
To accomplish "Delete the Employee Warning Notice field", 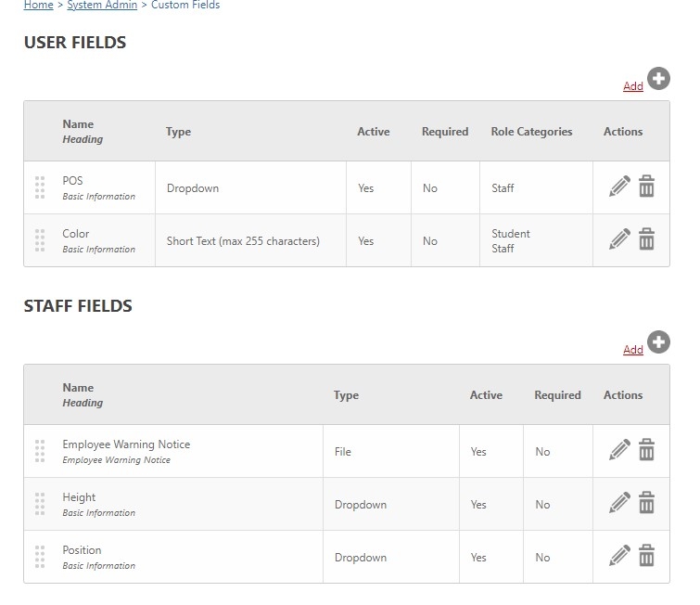I will [x=646, y=449].
